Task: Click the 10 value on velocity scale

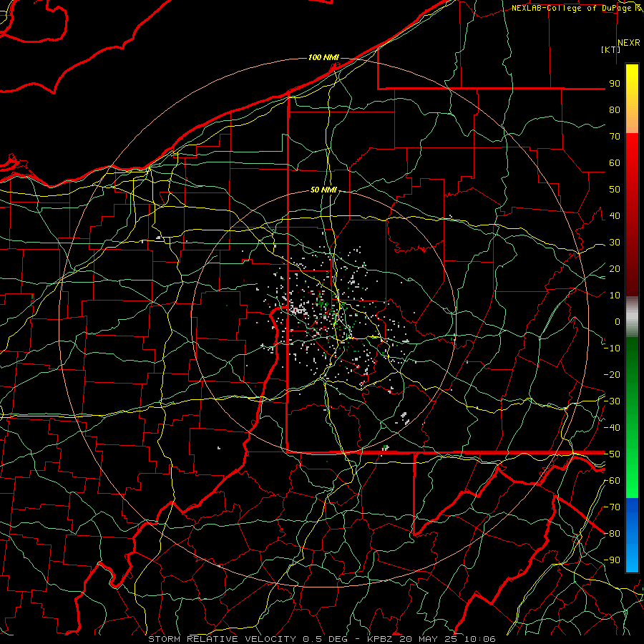Action: 615,296
